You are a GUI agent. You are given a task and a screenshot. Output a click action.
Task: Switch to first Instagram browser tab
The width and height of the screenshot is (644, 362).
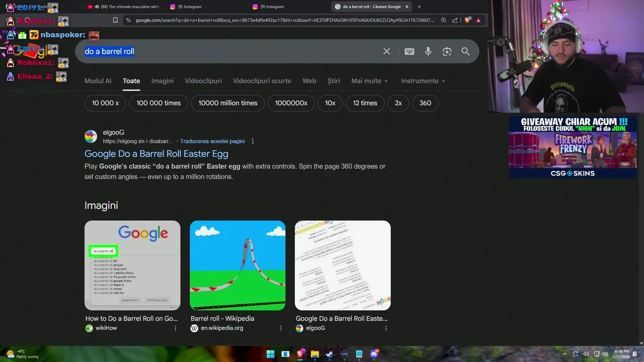[206, 7]
